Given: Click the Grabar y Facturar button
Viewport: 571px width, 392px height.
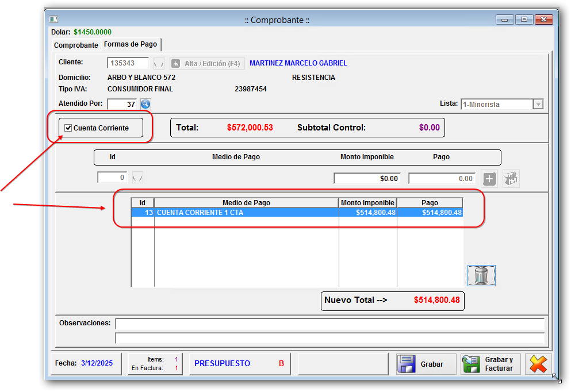Looking at the screenshot, I should pyautogui.click(x=490, y=364).
